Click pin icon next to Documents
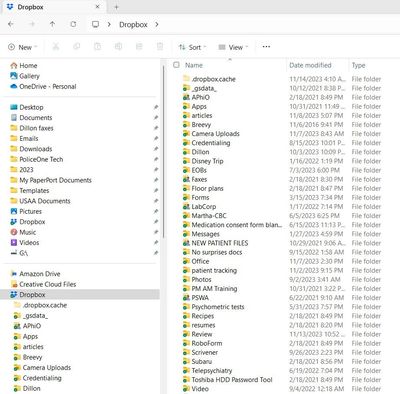The width and height of the screenshot is (400, 394). point(156,118)
